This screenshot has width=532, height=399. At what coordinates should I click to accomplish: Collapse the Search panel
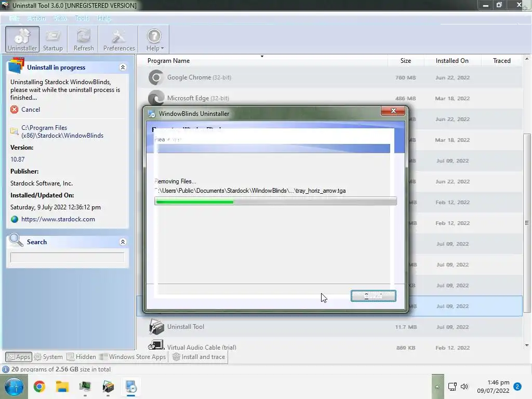point(123,242)
